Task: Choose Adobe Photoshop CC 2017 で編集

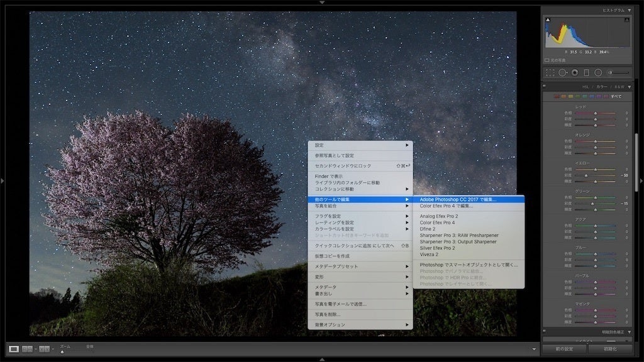Action: click(x=458, y=199)
